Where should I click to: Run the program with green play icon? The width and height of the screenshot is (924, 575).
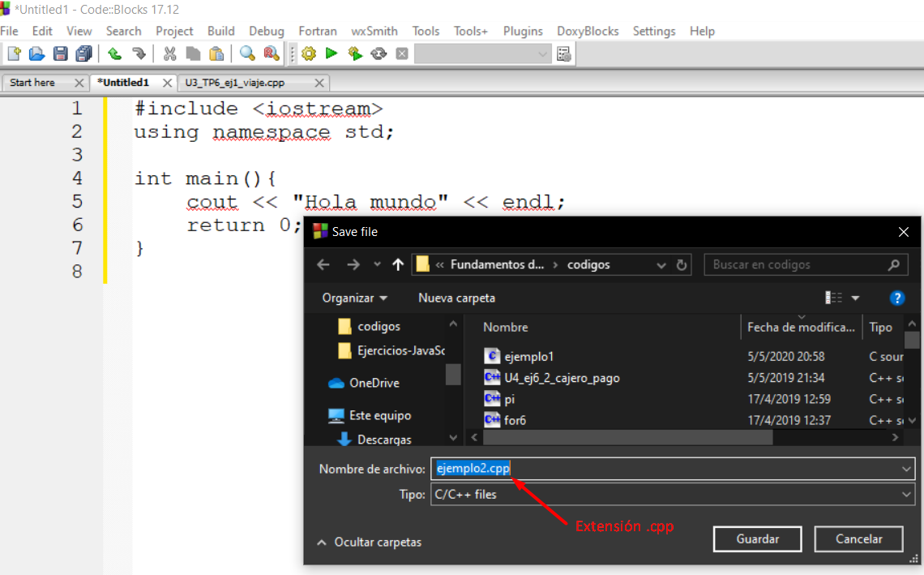coord(332,54)
